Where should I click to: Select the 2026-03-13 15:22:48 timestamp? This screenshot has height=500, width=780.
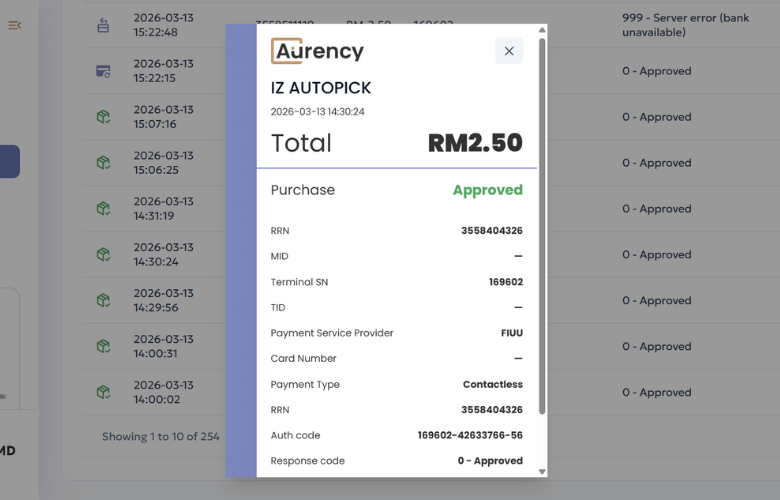coord(163,25)
